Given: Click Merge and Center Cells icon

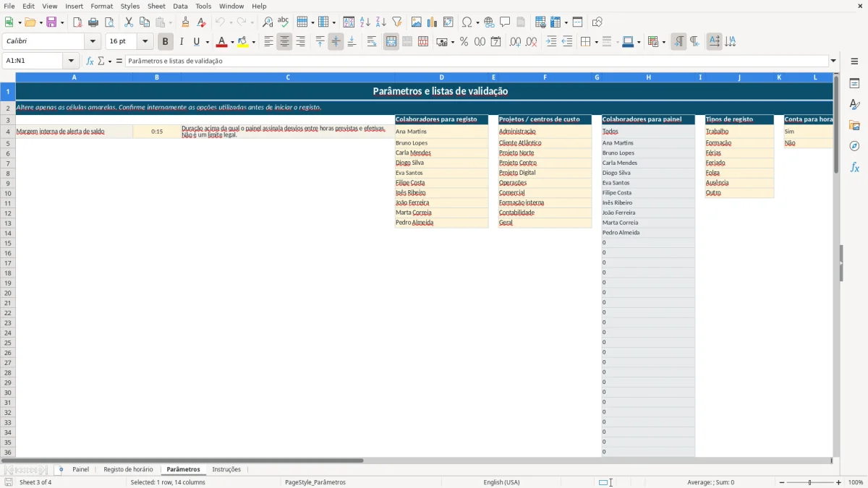Looking at the screenshot, I should [391, 42].
